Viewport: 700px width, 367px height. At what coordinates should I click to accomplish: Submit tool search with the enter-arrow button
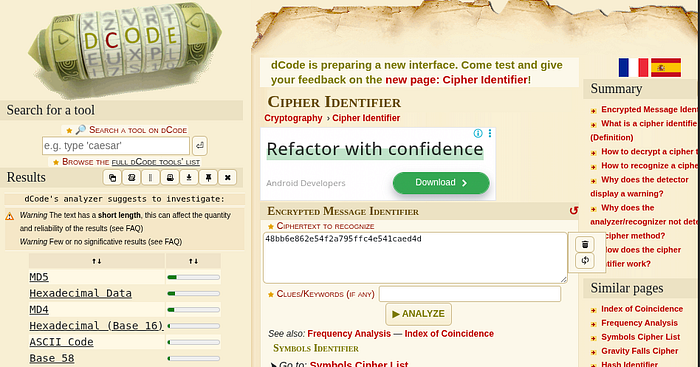point(200,146)
